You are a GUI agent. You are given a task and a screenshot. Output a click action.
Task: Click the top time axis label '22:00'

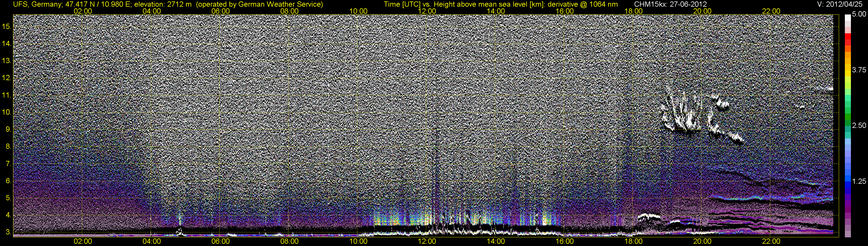coord(771,11)
